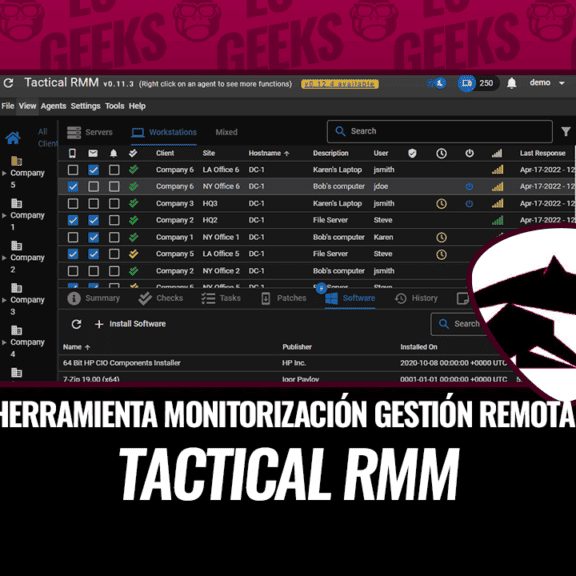Click green check status for Company 6 LA Office 6
The width and height of the screenshot is (576, 576).
click(133, 169)
